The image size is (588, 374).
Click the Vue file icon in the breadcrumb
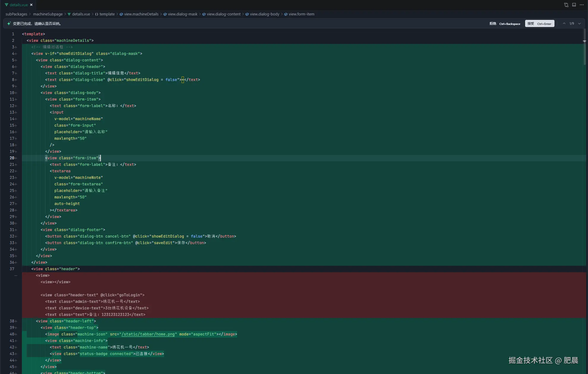tap(69, 14)
